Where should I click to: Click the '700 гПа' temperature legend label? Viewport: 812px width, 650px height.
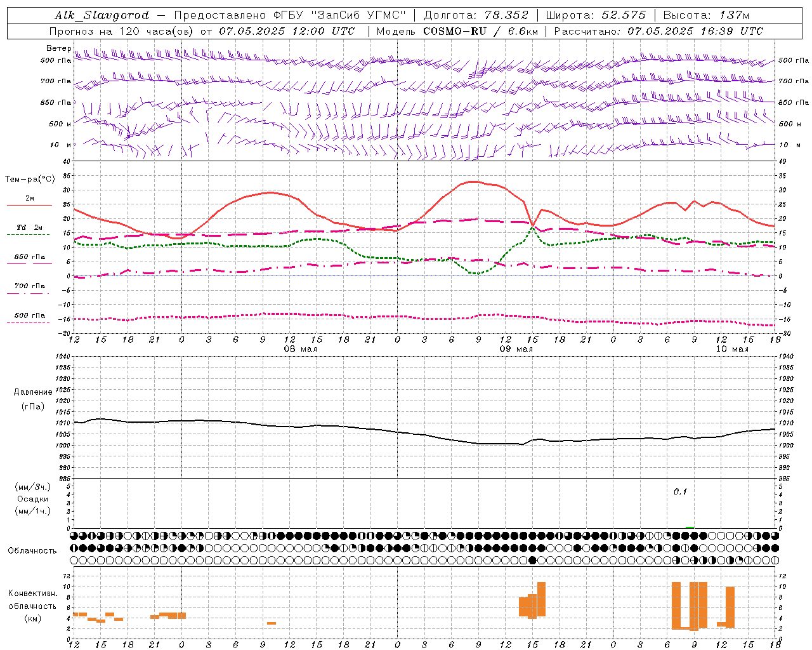click(30, 286)
